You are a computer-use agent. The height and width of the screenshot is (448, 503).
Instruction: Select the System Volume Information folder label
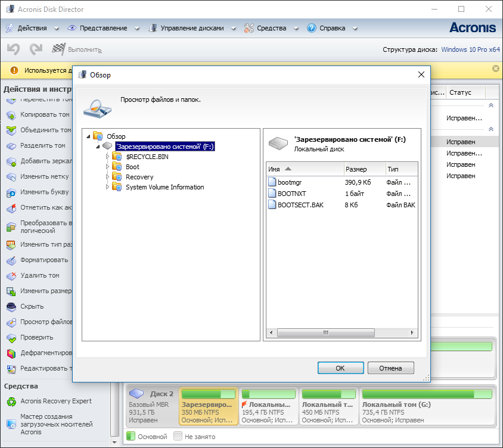click(165, 187)
